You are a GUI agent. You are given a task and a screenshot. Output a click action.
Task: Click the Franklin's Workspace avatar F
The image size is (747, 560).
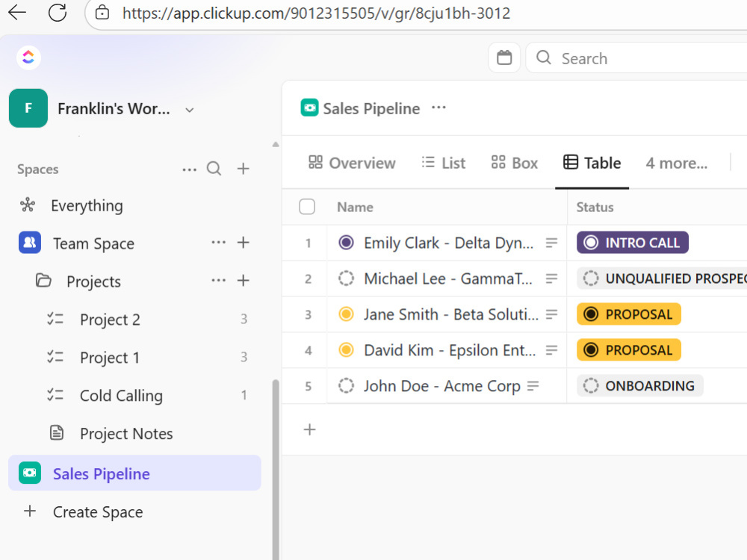pyautogui.click(x=28, y=108)
